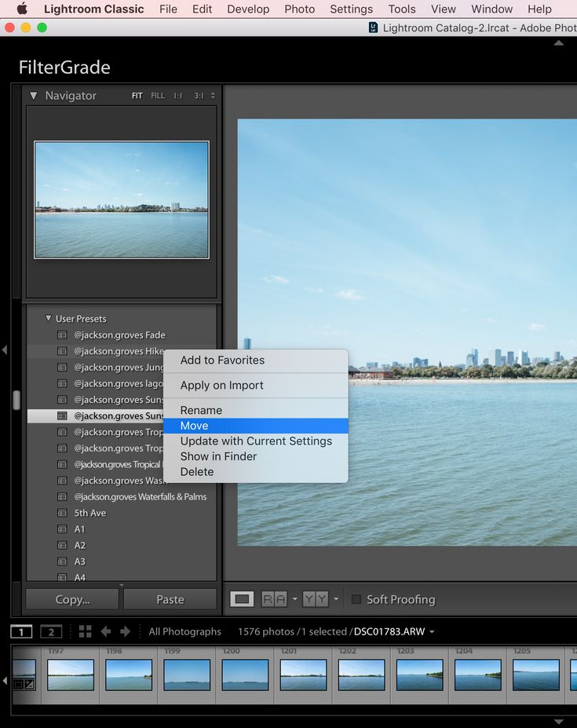
Task: Select filmstrip thumbnail 1200
Action: point(245,675)
